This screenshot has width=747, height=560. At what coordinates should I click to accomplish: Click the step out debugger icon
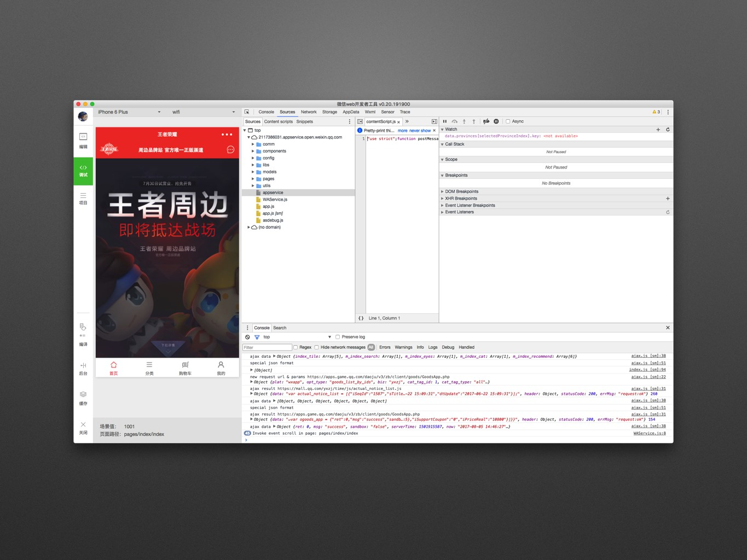pos(474,121)
